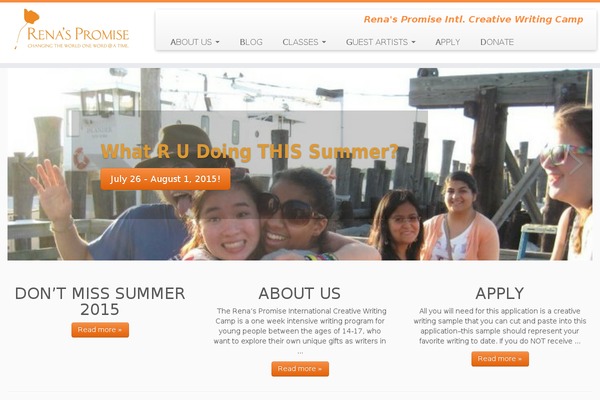Viewport: 600px width, 400px height.
Task: Click Read more under About Us section
Action: 300,369
